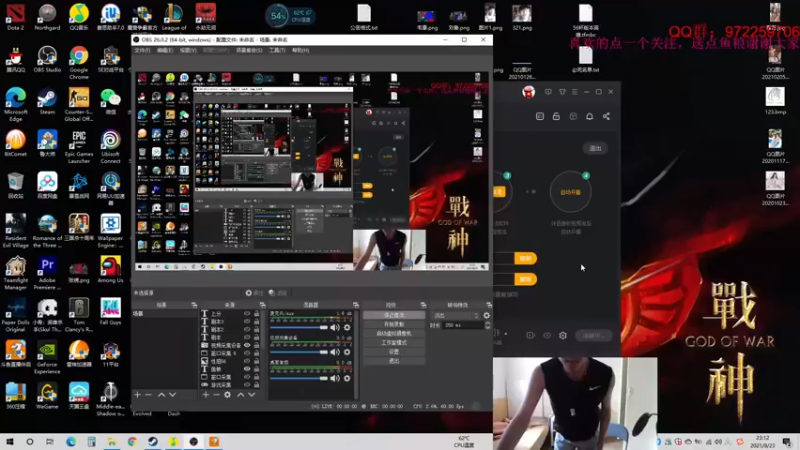800x450 pixels.
Task: Click 退出 pill button in streaming assistant
Action: (x=595, y=148)
